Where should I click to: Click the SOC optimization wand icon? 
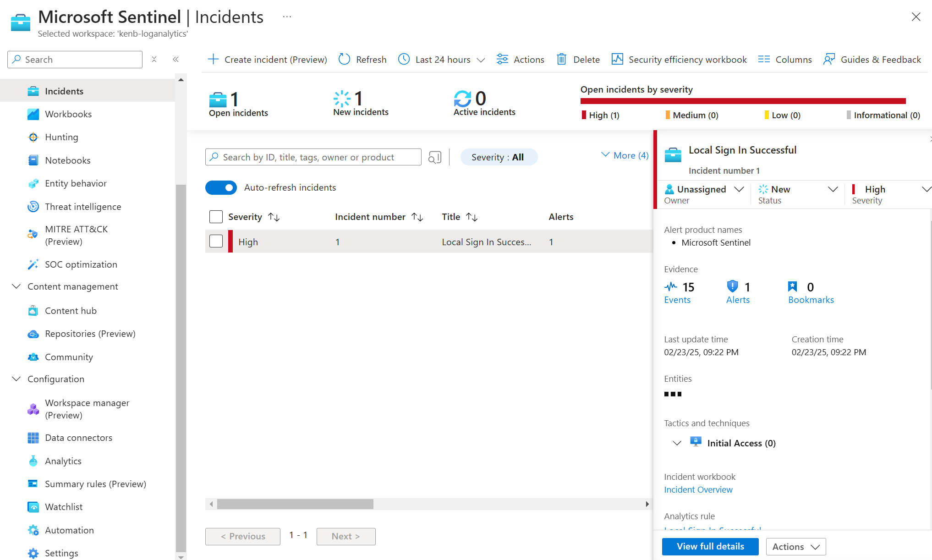(x=33, y=264)
